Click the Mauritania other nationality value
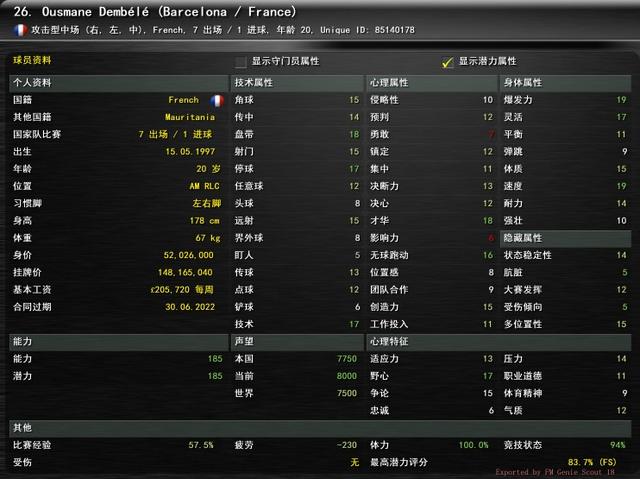 190,117
